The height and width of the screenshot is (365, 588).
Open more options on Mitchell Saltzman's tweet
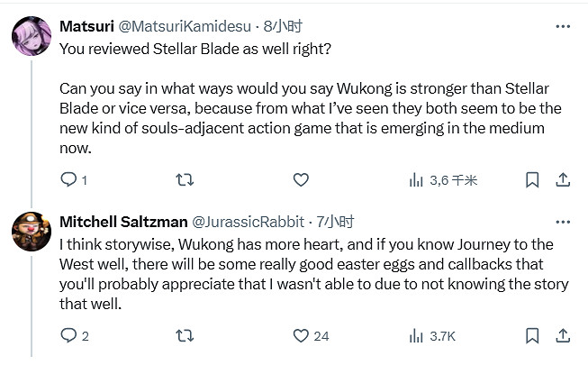point(564,221)
